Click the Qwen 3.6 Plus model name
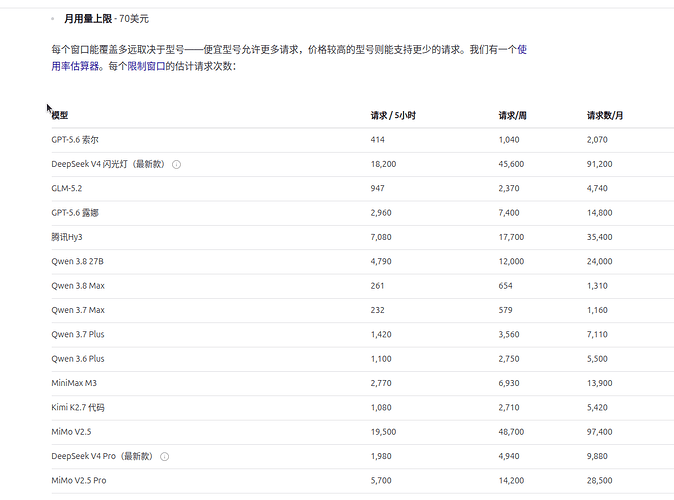674x500 pixels. [x=78, y=359]
